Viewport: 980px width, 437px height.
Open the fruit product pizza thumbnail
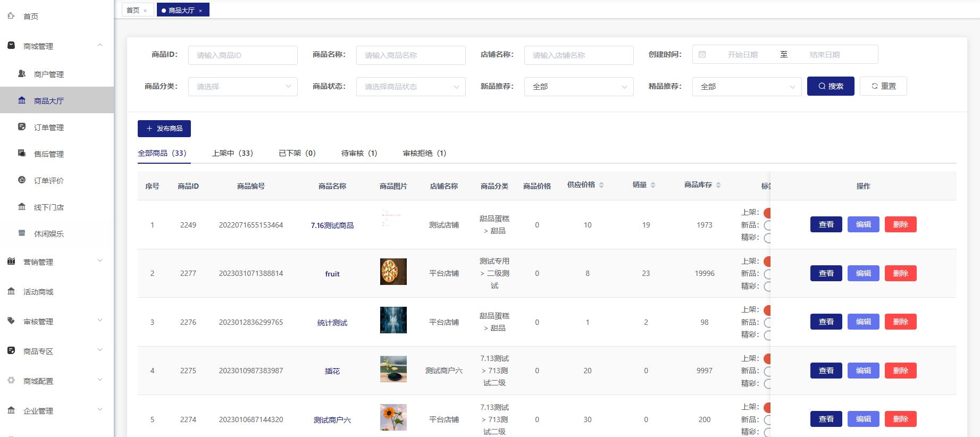(x=393, y=272)
